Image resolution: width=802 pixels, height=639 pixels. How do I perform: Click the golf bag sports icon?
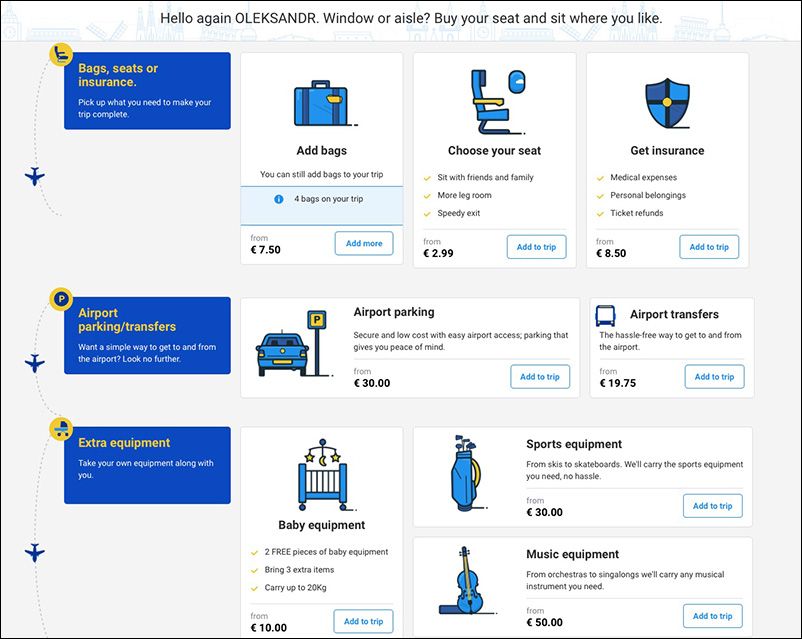pyautogui.click(x=467, y=472)
